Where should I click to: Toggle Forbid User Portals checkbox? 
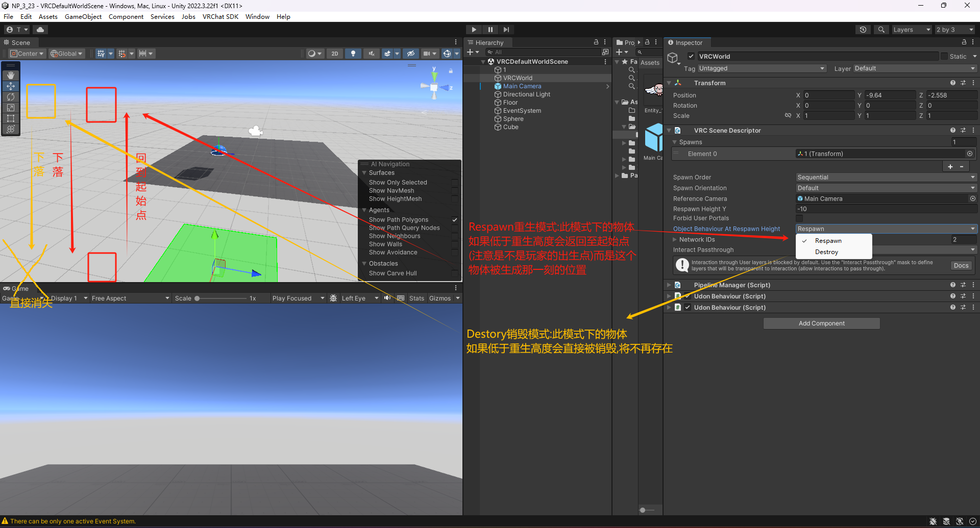click(799, 218)
